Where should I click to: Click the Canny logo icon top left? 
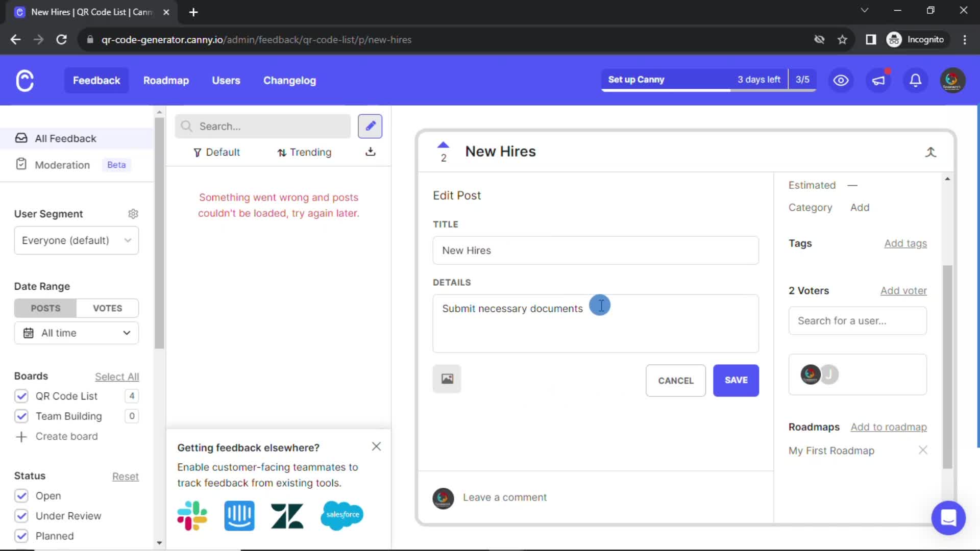tap(25, 80)
